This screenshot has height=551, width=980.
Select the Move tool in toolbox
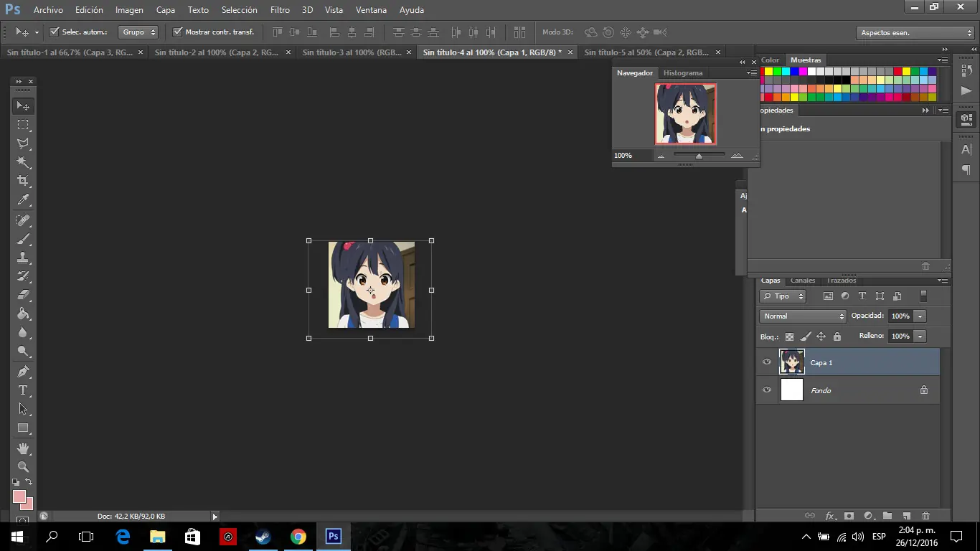tap(23, 105)
